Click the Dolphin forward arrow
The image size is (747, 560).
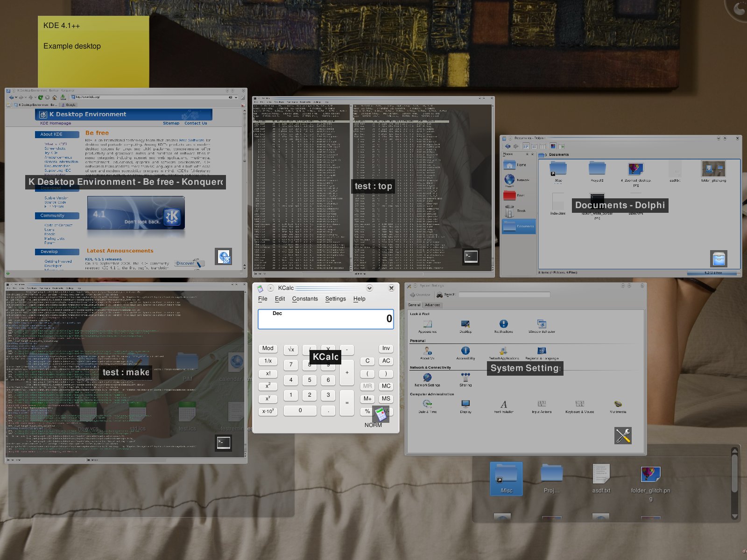(x=516, y=146)
